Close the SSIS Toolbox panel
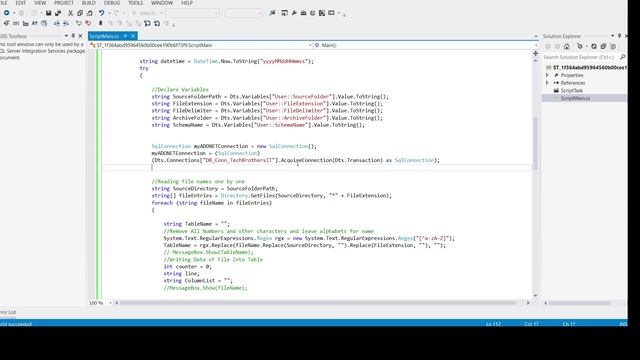640x360 pixels. click(80, 36)
